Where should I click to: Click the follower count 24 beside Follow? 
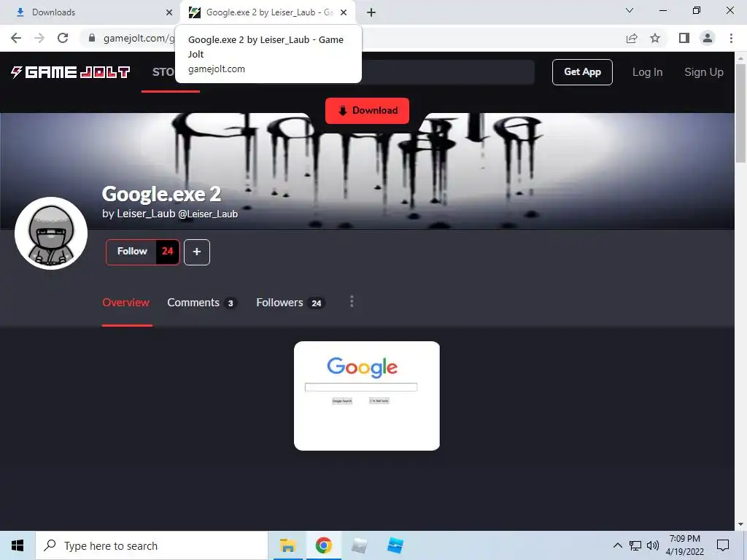click(167, 252)
